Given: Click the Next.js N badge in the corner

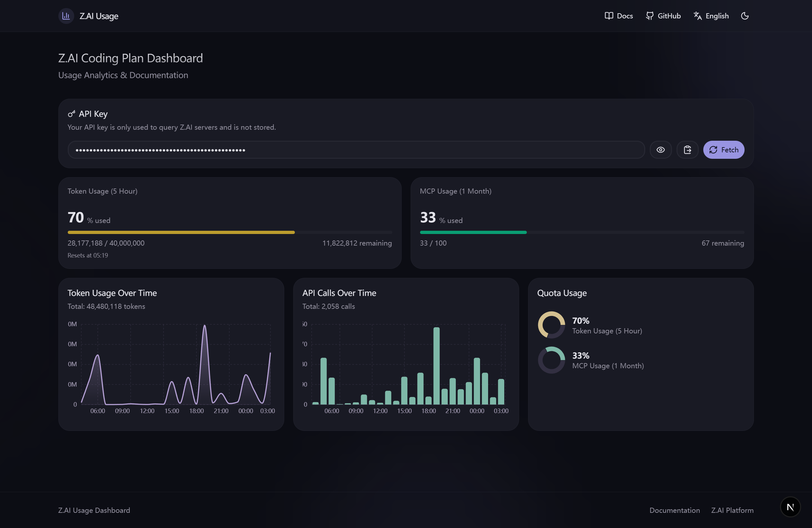Looking at the screenshot, I should 790,507.
